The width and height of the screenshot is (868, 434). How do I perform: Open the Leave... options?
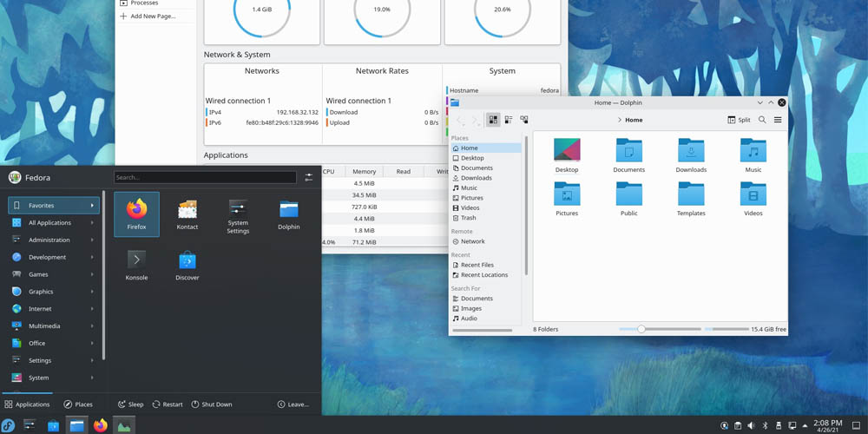293,404
